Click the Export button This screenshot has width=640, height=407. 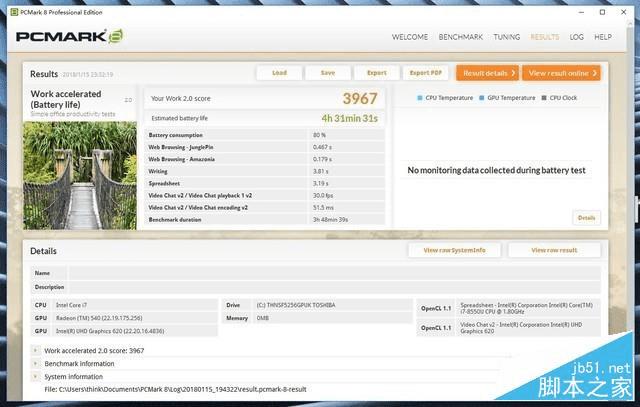tap(376, 73)
